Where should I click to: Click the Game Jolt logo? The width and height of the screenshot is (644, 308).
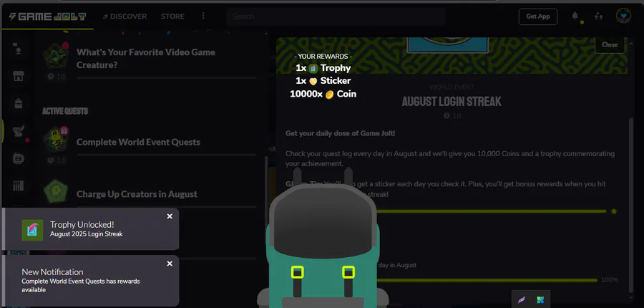coord(48,16)
